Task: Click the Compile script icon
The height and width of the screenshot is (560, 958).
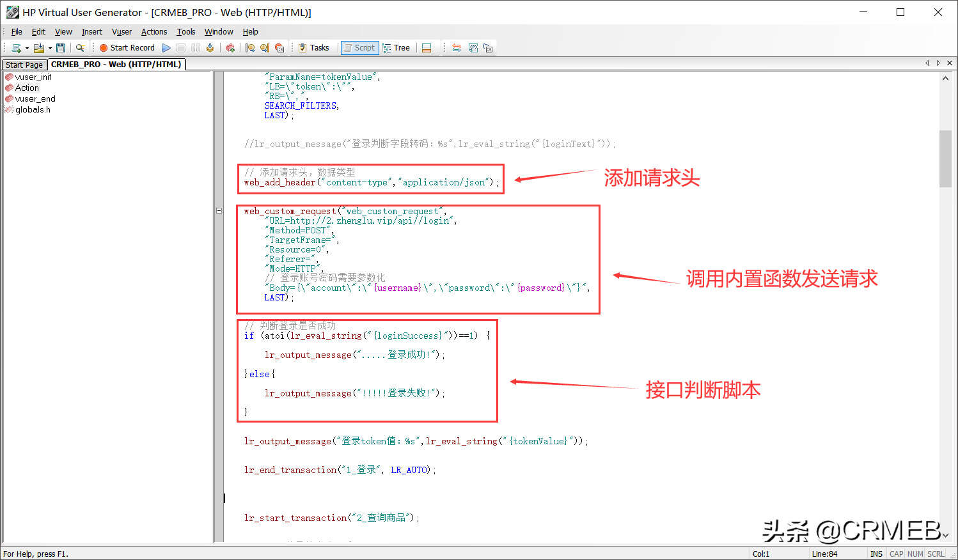Action: 210,48
